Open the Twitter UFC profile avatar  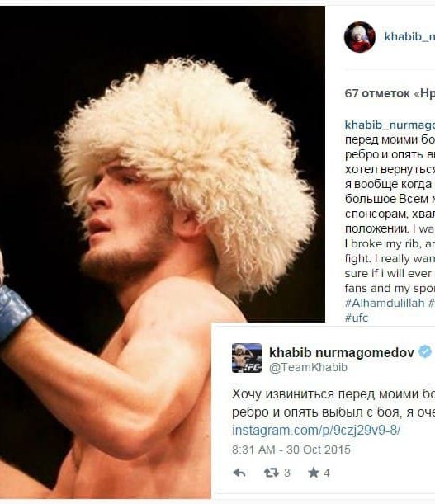point(247,358)
